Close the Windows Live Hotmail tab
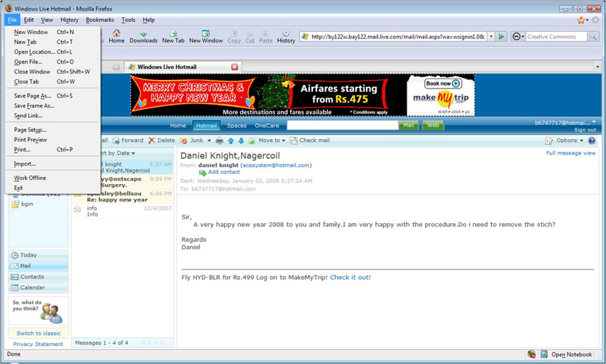Screen dimensions: 606x364 coord(234,67)
